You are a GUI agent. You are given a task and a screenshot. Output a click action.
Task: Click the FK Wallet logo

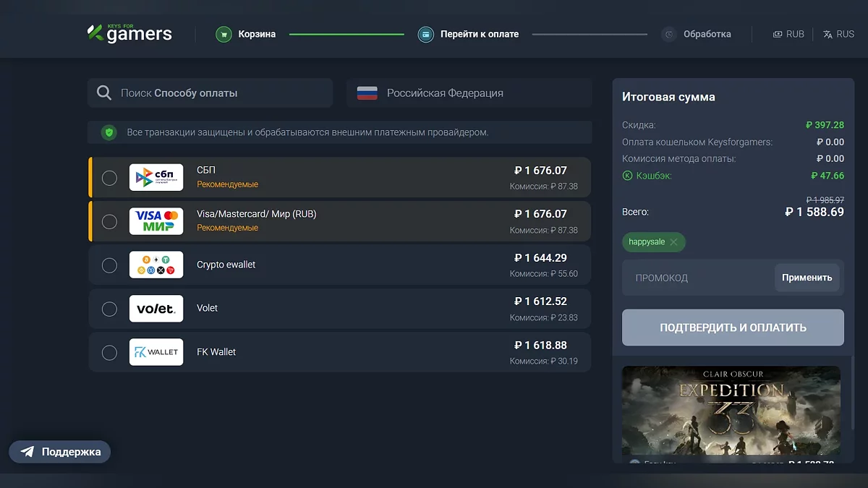coord(156,352)
